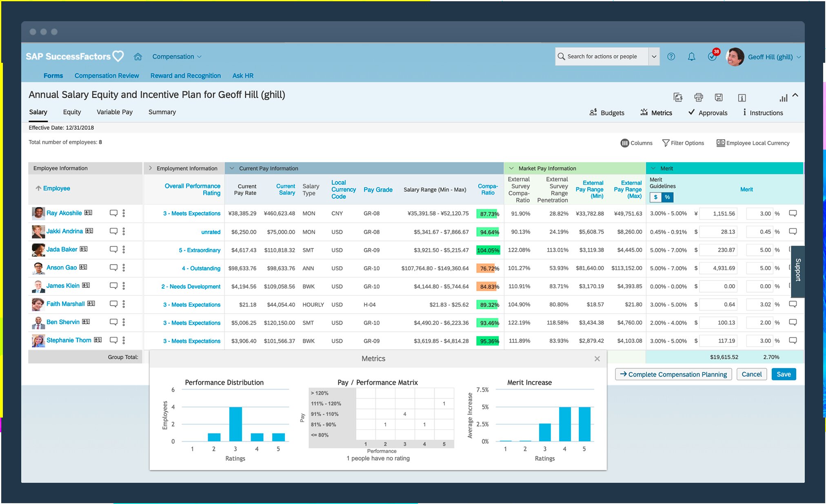Switch merit guidelines to dollar mode
Viewport: 826px width, 504px height.
click(x=655, y=197)
